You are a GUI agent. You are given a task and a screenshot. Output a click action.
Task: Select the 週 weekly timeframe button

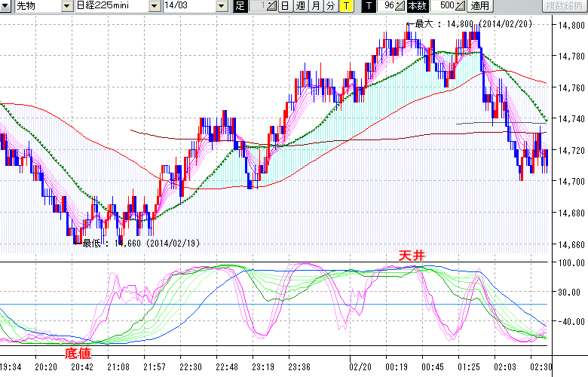pyautogui.click(x=301, y=5)
